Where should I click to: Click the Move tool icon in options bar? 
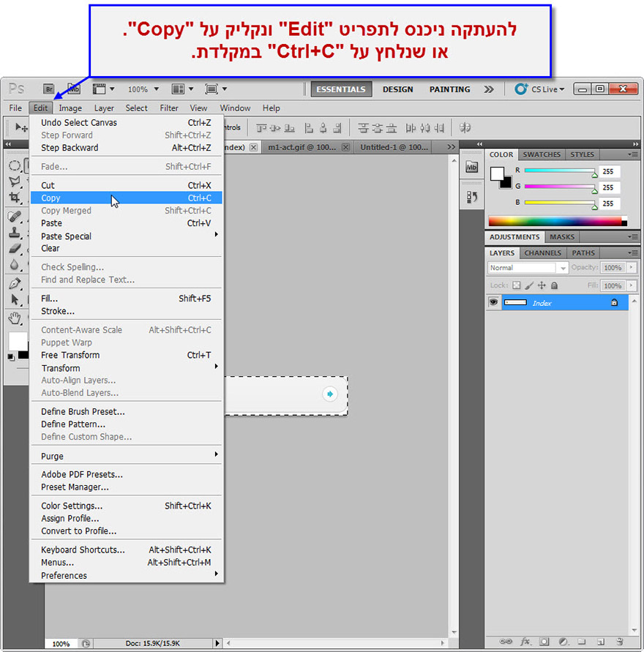tap(21, 127)
